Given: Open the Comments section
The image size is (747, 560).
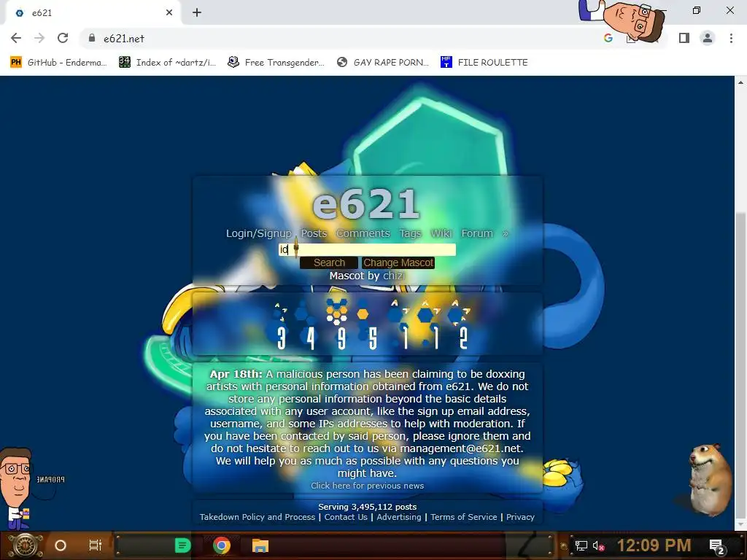Looking at the screenshot, I should click(363, 233).
